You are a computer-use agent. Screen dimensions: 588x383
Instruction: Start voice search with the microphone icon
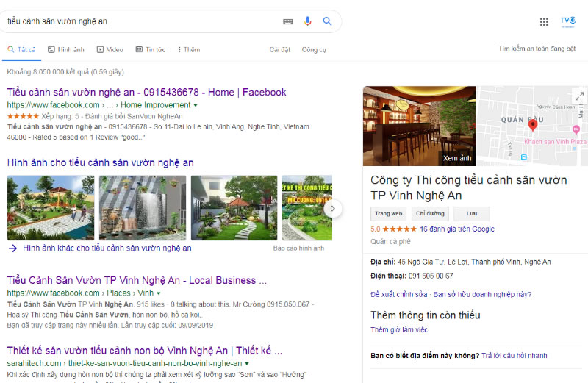(307, 21)
